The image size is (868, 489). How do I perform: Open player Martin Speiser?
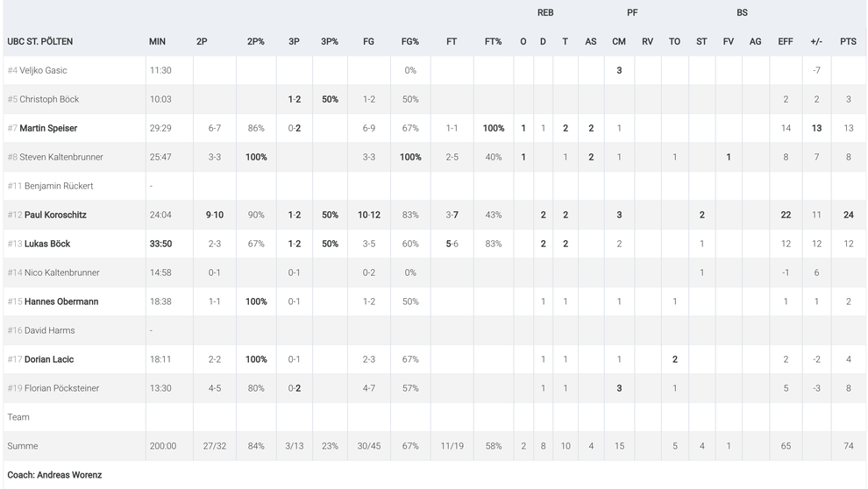[48, 128]
